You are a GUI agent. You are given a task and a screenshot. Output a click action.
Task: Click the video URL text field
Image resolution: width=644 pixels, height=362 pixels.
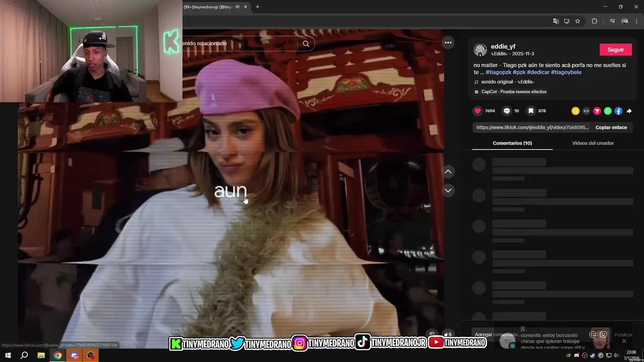tap(532, 127)
